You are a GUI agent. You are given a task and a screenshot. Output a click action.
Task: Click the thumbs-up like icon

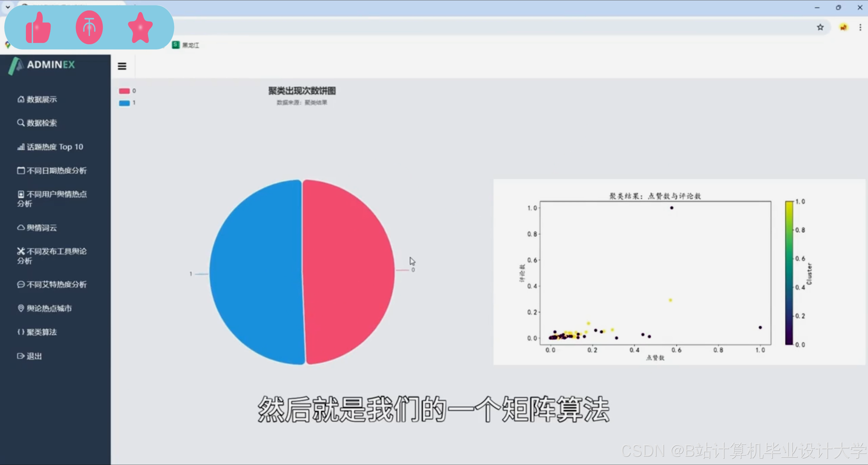point(38,28)
